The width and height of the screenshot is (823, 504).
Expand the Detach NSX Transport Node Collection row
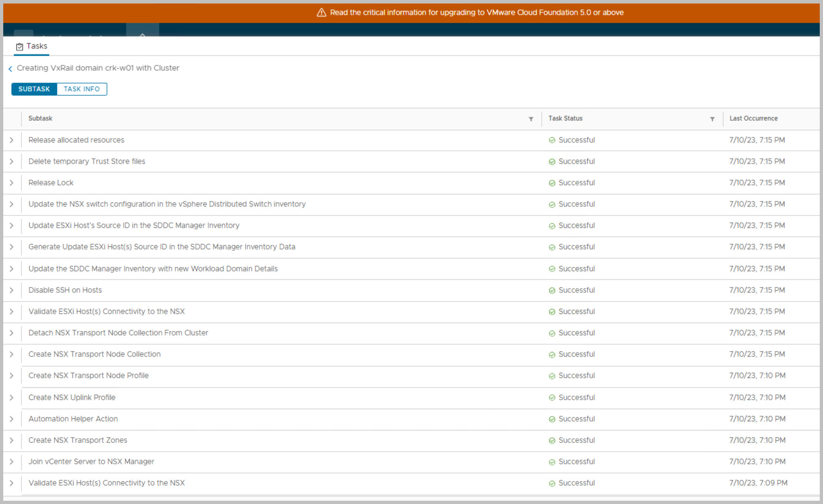click(11, 333)
